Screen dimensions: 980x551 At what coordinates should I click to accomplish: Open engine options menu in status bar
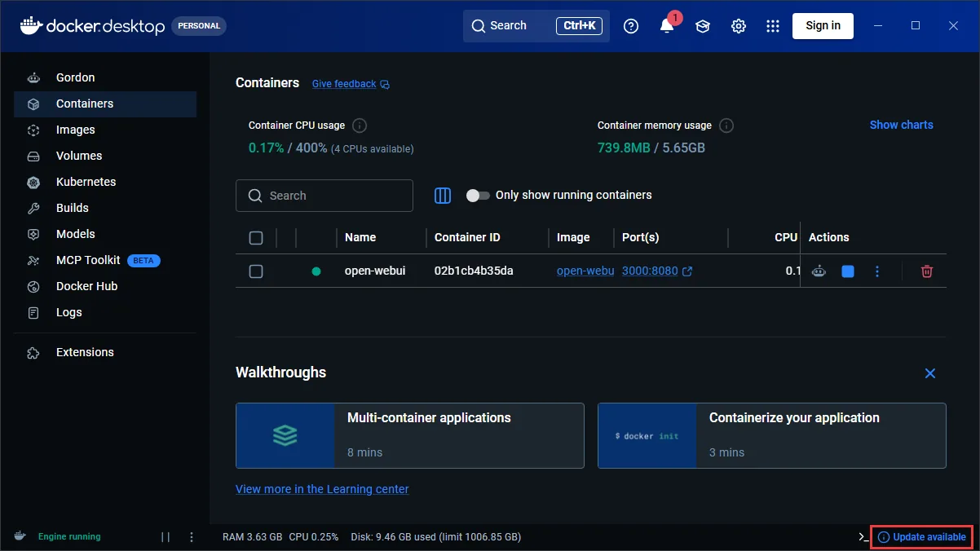coord(192,537)
